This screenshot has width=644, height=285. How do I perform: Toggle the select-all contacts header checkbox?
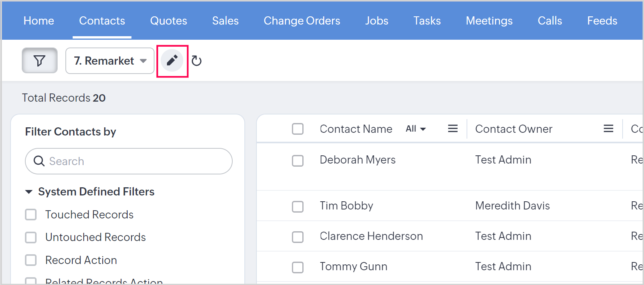click(298, 129)
